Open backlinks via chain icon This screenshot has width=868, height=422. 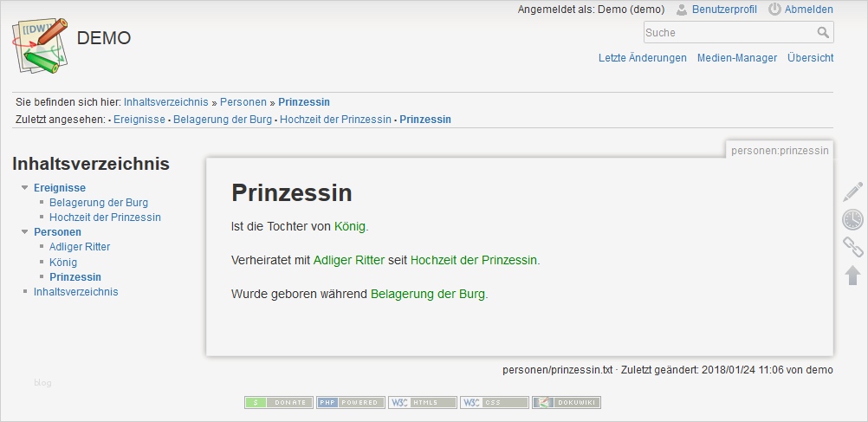point(853,247)
